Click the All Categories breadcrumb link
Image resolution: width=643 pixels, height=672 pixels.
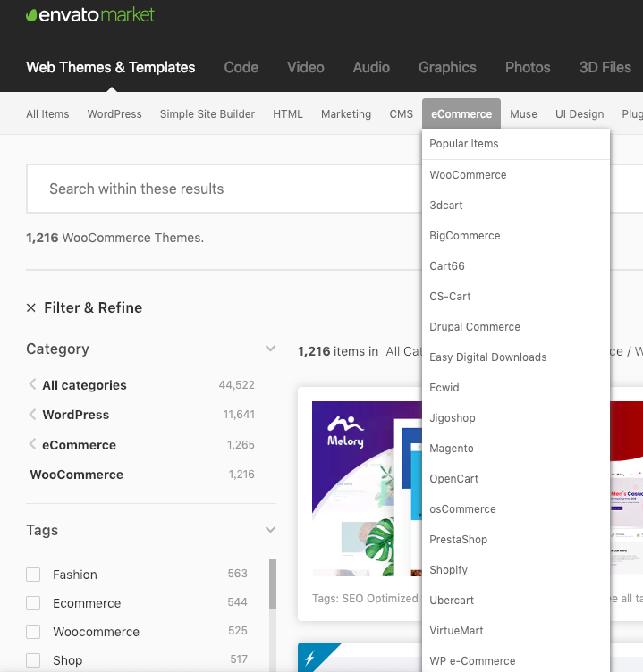coord(403,351)
